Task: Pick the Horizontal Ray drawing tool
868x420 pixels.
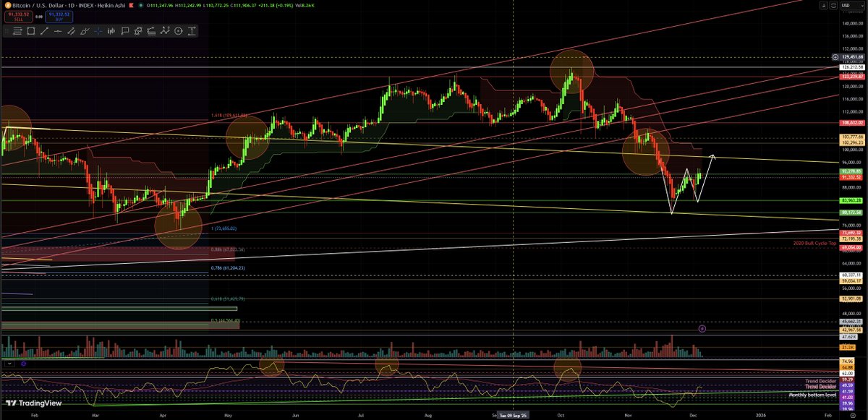Action: [x=58, y=31]
